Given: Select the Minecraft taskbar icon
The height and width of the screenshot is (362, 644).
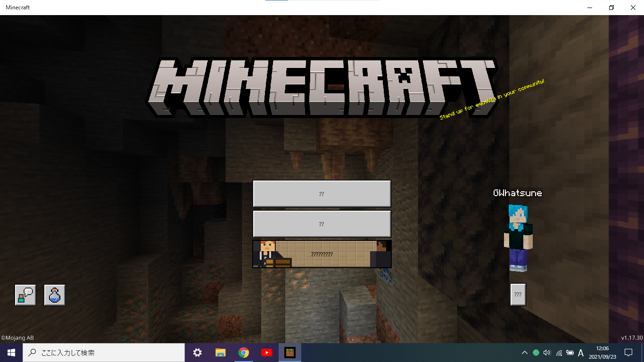Looking at the screenshot, I should [x=290, y=353].
